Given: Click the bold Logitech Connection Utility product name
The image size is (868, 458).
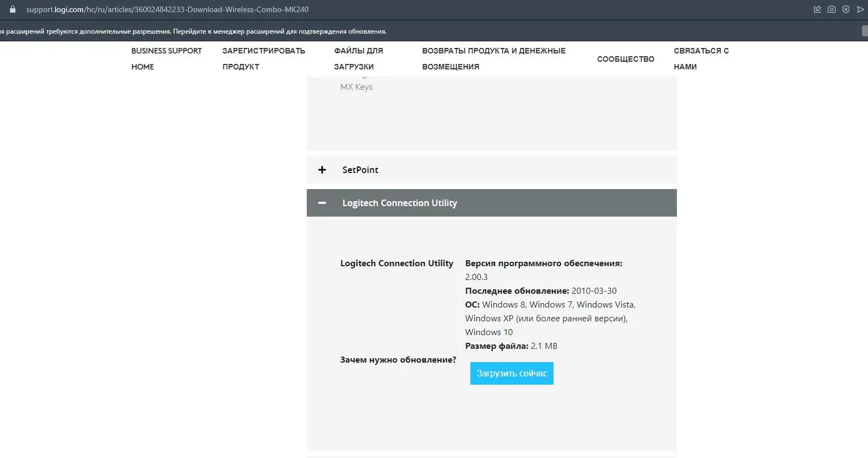Looking at the screenshot, I should pos(397,263).
